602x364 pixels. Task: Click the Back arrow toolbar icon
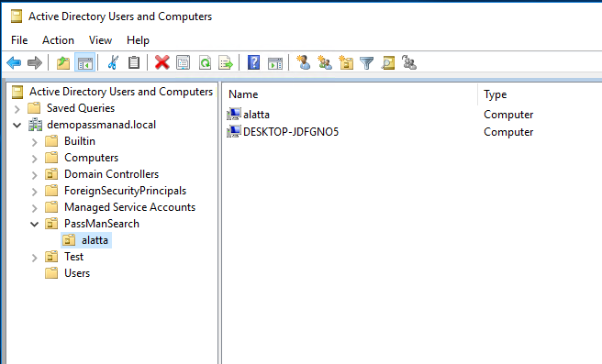pos(14,62)
